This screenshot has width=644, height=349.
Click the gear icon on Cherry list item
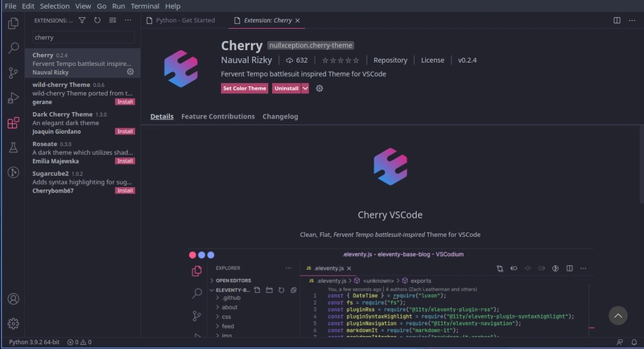(x=130, y=72)
